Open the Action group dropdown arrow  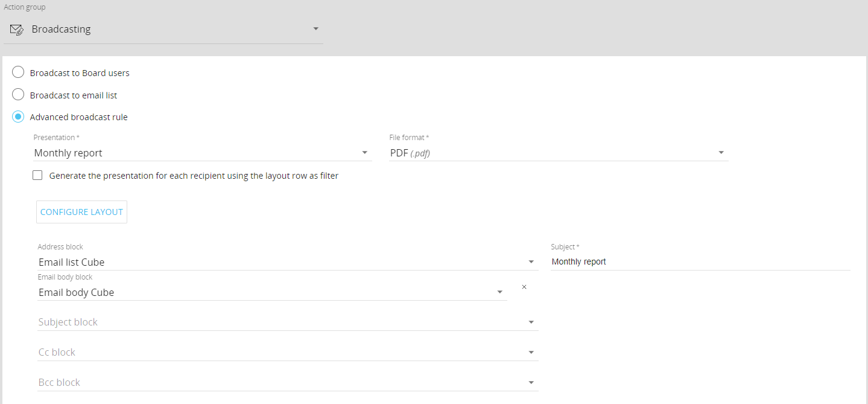click(x=315, y=29)
